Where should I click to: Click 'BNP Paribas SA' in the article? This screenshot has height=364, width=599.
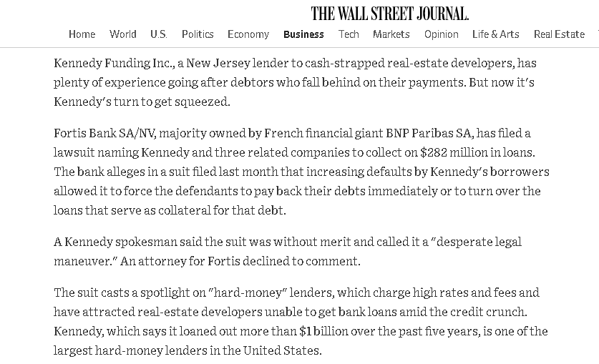430,133
